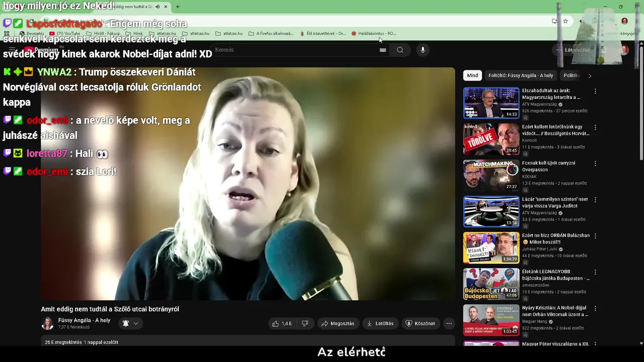Viewport: 644px width, 362px height.
Task: Open options menu for 'Ezért ne bízz ORBÁN Balázsban' video
Action: [595, 236]
